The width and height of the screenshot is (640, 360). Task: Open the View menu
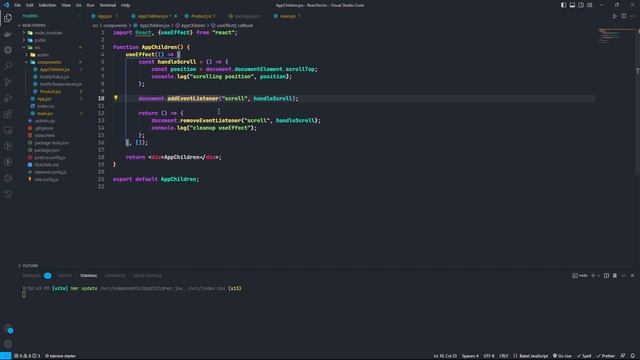(x=66, y=5)
